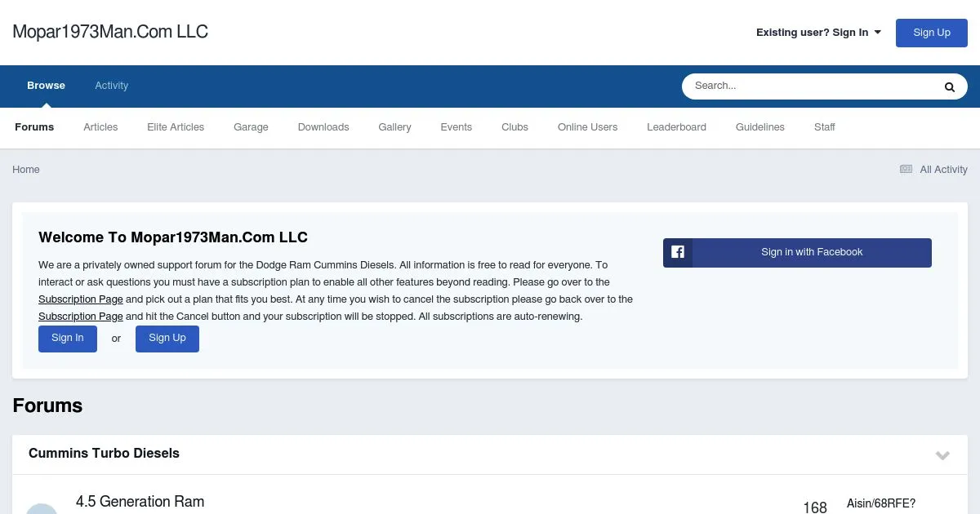Click the All Activity newspaper icon
Viewport: 980px width, 514px height.
point(906,170)
